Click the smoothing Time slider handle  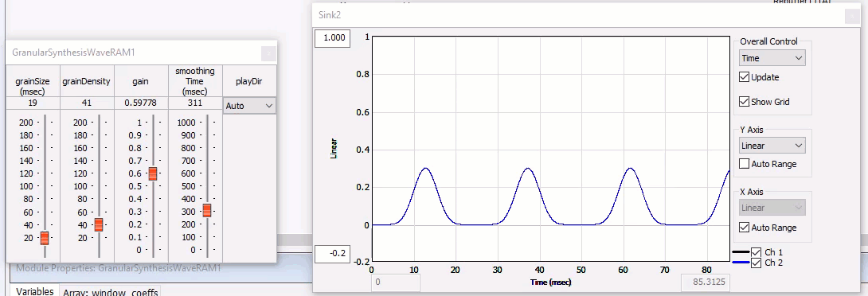[x=206, y=210]
